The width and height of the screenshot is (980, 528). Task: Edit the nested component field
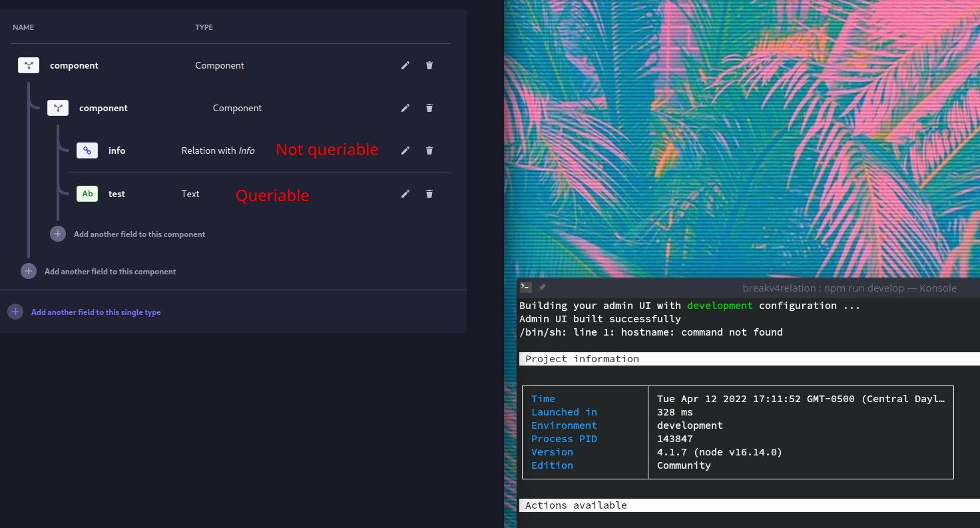pos(405,108)
